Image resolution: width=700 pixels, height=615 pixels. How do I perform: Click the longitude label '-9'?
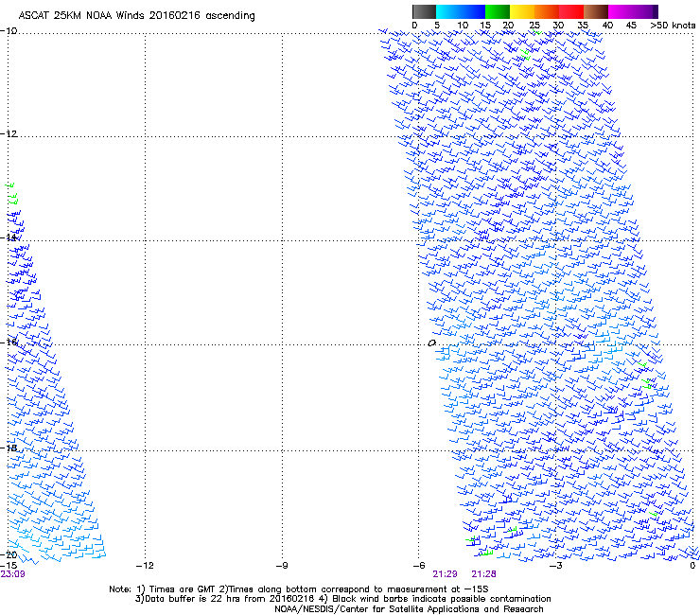pyautogui.click(x=282, y=566)
